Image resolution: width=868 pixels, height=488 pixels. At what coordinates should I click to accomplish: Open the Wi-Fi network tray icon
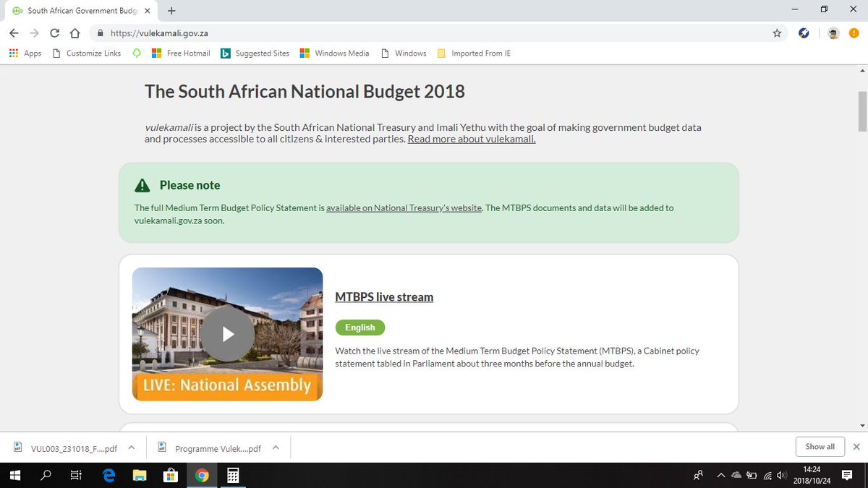[767, 475]
